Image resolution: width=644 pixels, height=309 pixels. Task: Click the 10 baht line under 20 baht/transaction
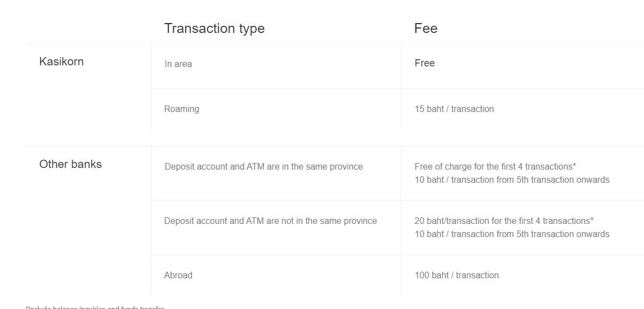pos(512,234)
